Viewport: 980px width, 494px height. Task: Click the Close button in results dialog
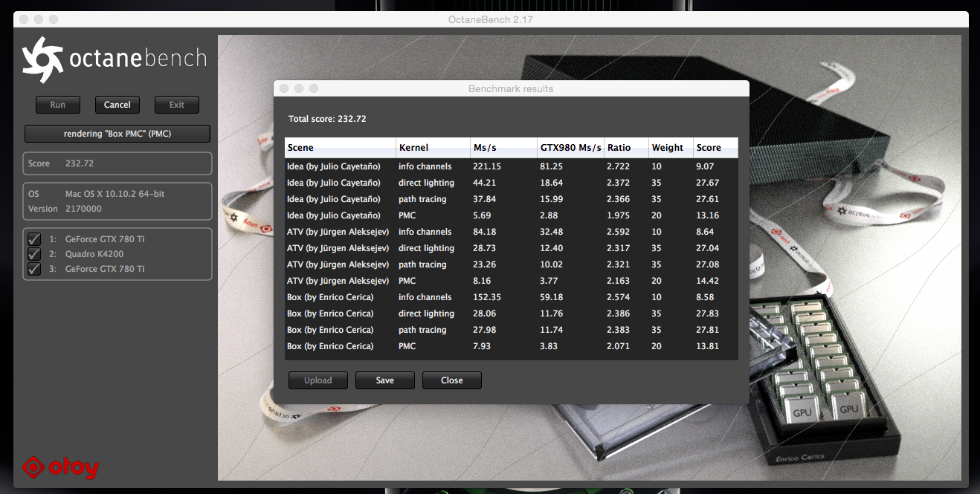click(452, 380)
